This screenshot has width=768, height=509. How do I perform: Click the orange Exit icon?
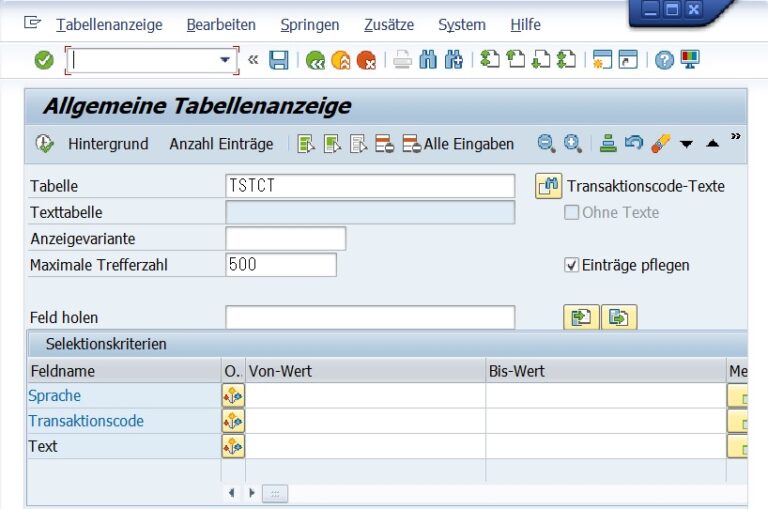[x=341, y=60]
